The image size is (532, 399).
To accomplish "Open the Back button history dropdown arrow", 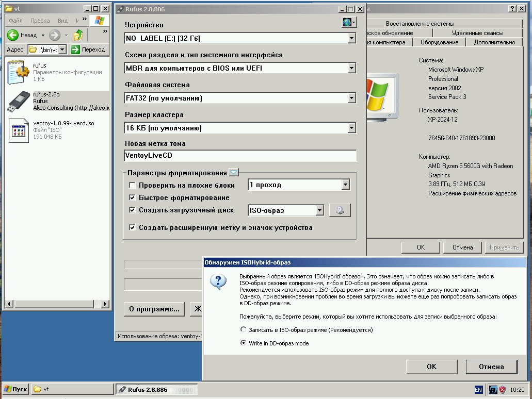I will click(43, 35).
